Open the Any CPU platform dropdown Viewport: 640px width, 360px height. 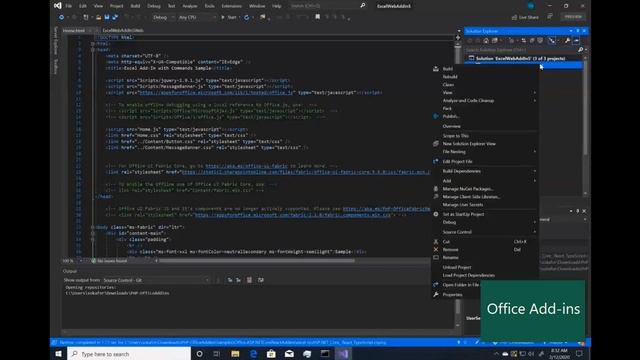coord(197,17)
